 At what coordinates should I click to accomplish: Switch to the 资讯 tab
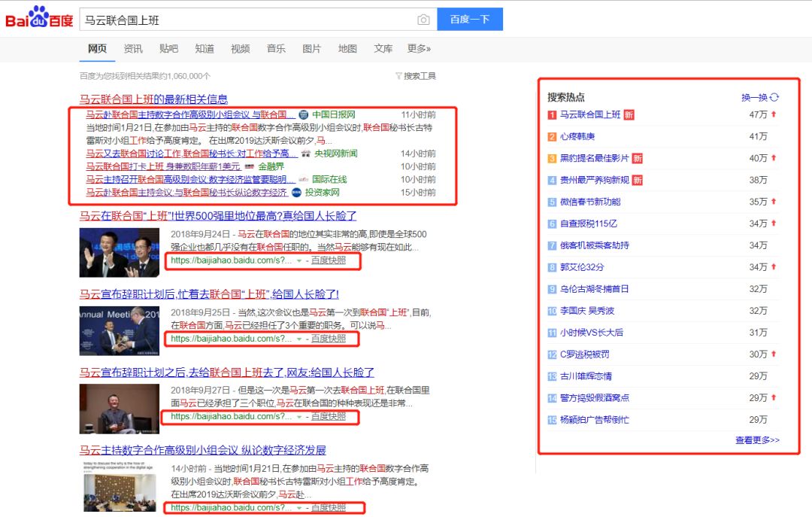pyautogui.click(x=133, y=48)
